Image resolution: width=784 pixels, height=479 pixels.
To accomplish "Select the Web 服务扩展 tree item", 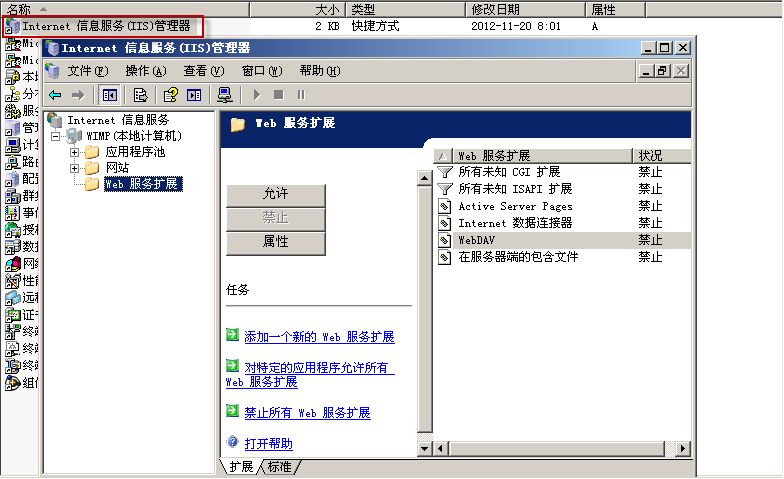I will pyautogui.click(x=143, y=184).
